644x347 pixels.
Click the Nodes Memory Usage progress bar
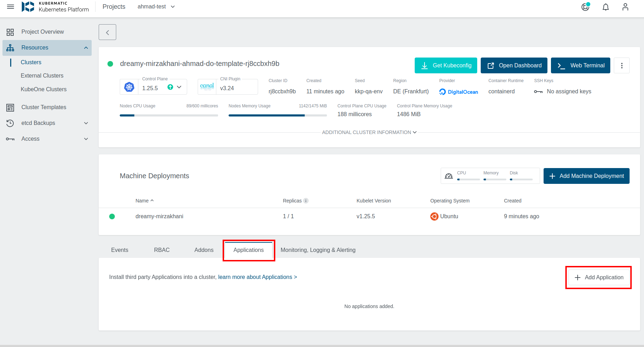point(277,115)
